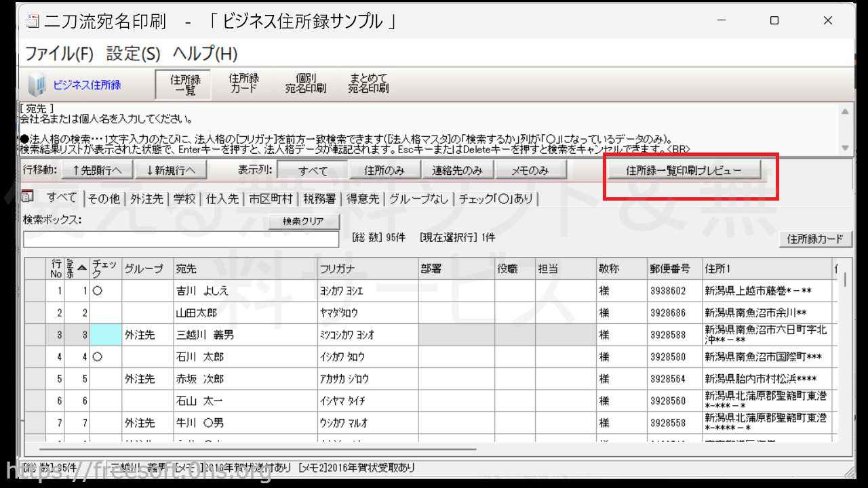This screenshot has height=488, width=868.
Task: Open the 設定(S) menu
Action: 134,54
